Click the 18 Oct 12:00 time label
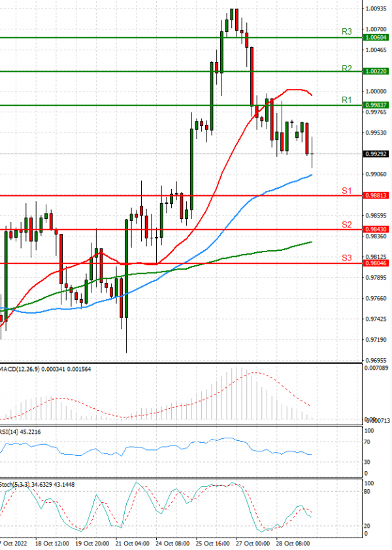Viewport: 392px width, 550px height. click(x=52, y=543)
